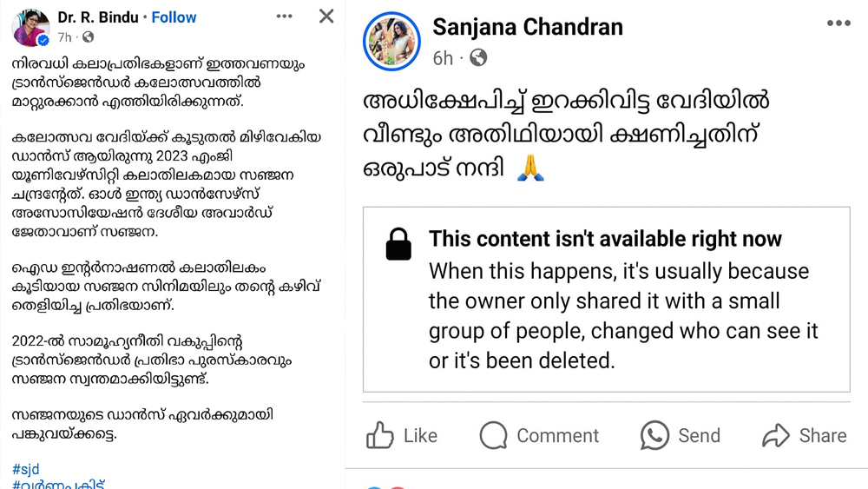Click the globe privacy icon beside 6h
Viewport: 868px width, 489px height.
pos(477,58)
